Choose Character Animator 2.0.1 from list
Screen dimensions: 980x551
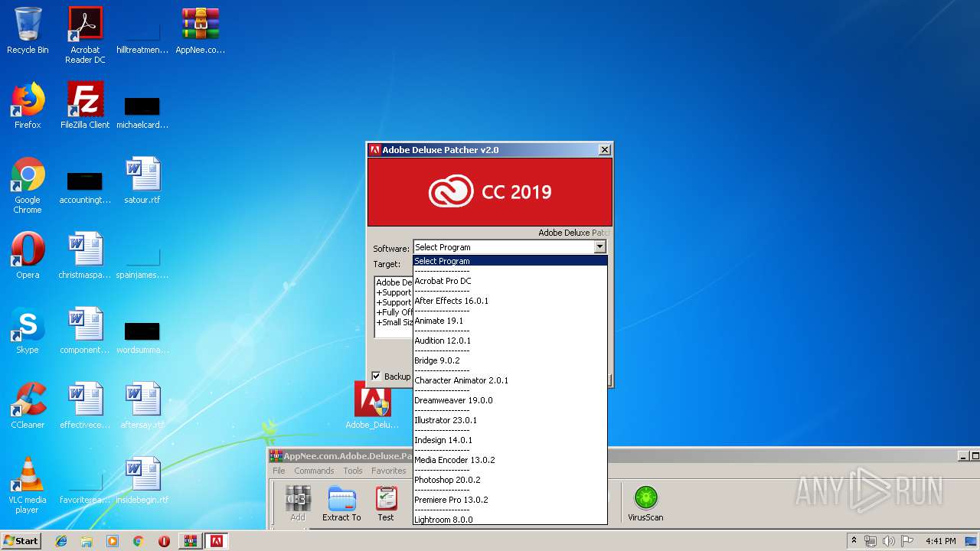(510, 380)
